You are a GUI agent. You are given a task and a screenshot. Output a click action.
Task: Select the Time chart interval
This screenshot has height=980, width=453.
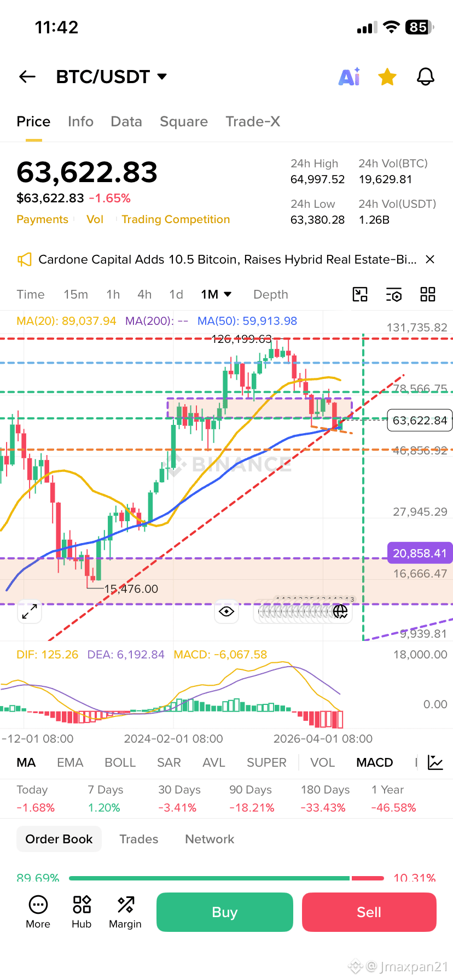coord(31,294)
